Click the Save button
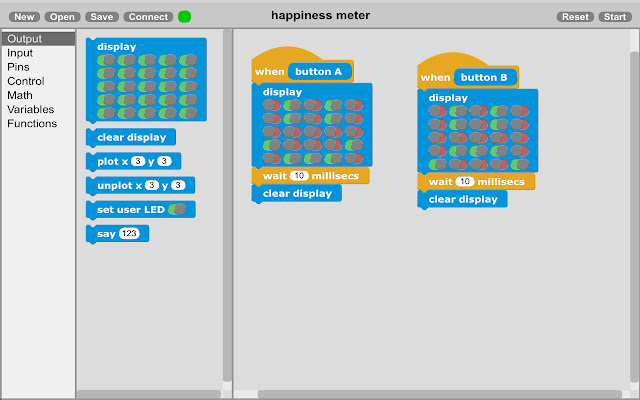This screenshot has height=400, width=640. coord(102,17)
